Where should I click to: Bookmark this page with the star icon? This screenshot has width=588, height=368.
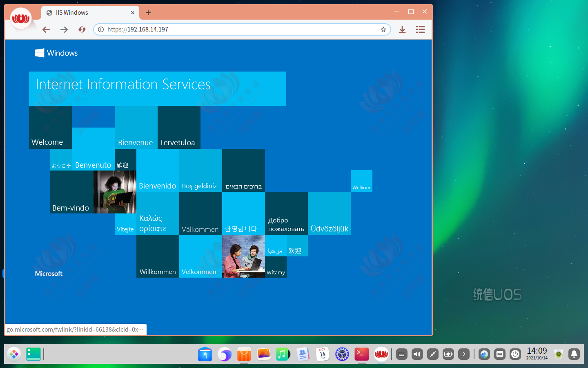(383, 29)
